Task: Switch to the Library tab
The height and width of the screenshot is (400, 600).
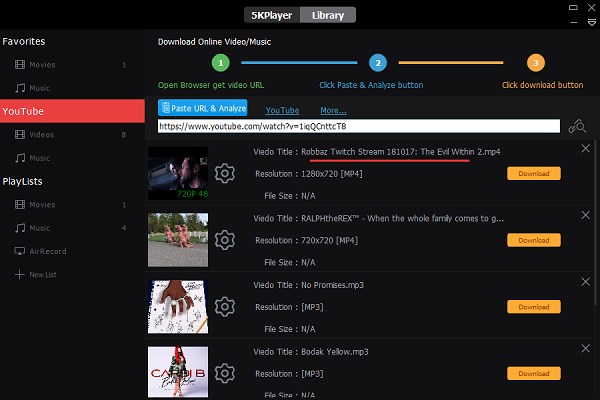Action: (328, 15)
